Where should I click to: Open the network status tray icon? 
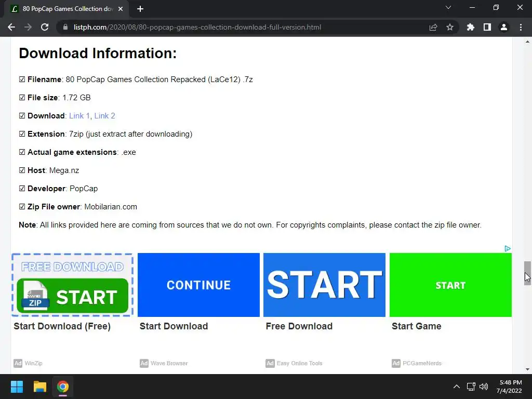[x=471, y=387]
